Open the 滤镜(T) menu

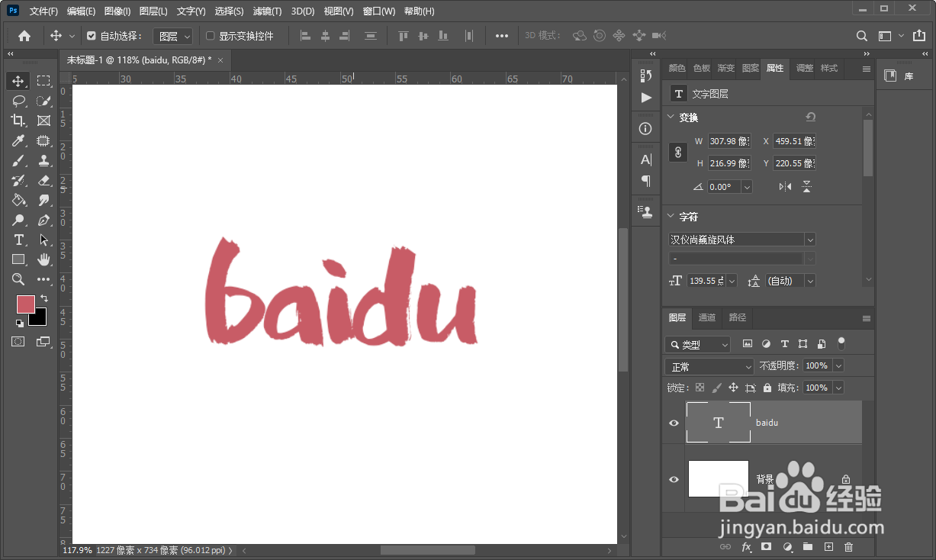coord(267,11)
